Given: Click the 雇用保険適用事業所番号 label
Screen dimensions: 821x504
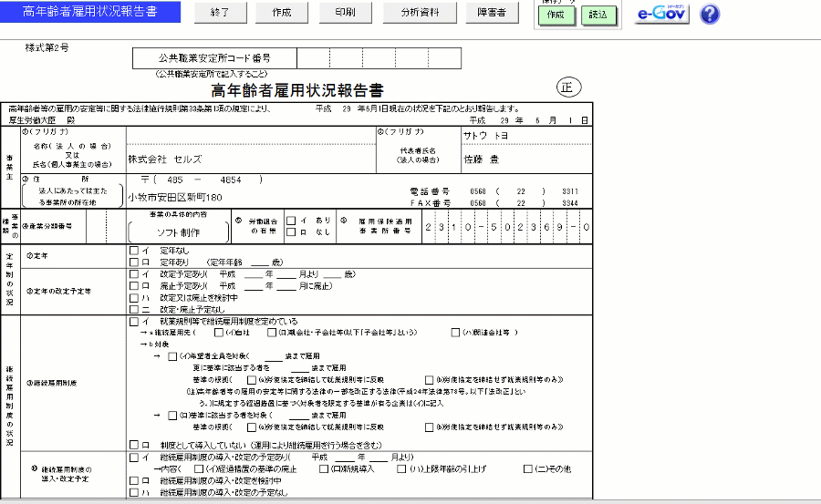Looking at the screenshot, I should [385, 226].
